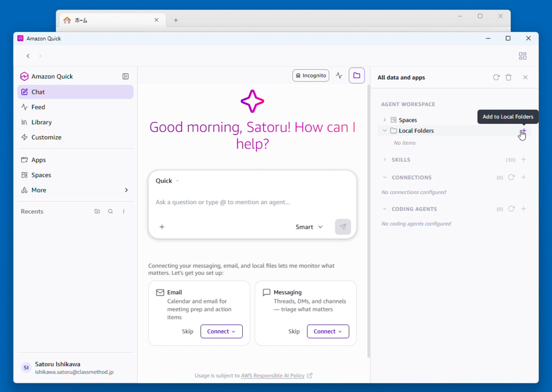Add attachment with the chat plus button
The image size is (552, 392).
pyautogui.click(x=162, y=227)
